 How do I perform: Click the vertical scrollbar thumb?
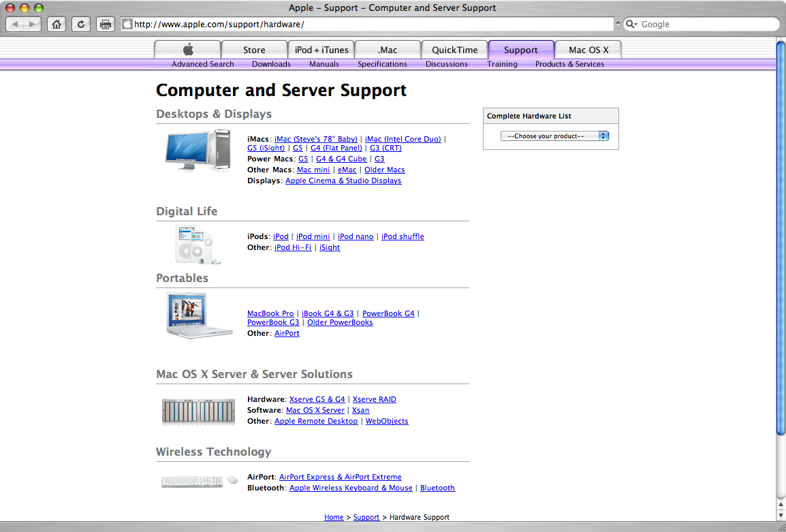(x=781, y=238)
